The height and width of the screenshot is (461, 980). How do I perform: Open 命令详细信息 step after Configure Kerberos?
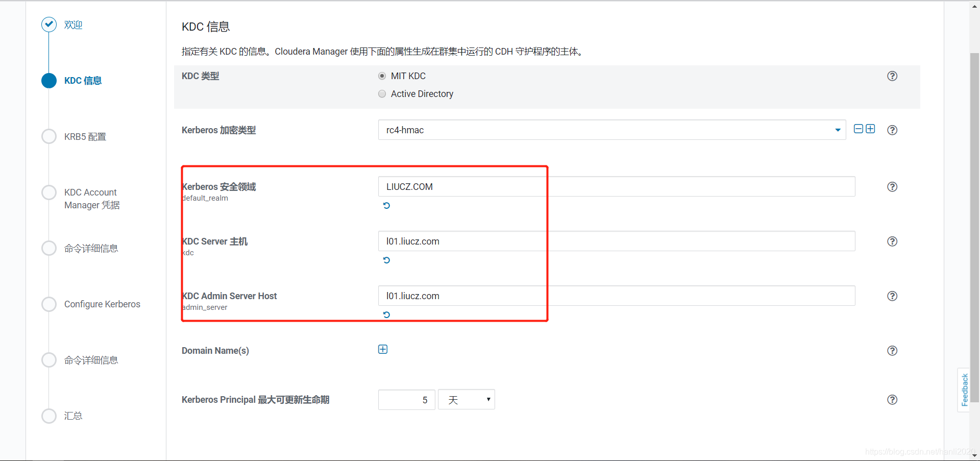tap(91, 360)
